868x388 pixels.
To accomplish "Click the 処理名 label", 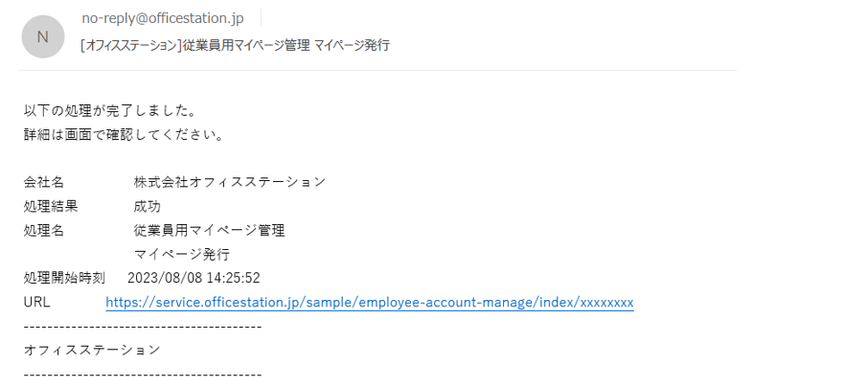I will coord(44,230).
